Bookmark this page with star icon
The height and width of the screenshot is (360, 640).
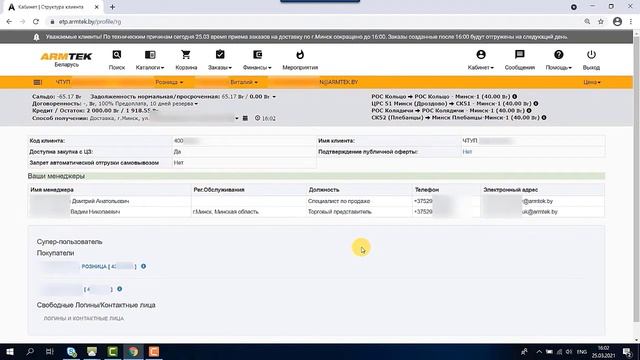601,22
